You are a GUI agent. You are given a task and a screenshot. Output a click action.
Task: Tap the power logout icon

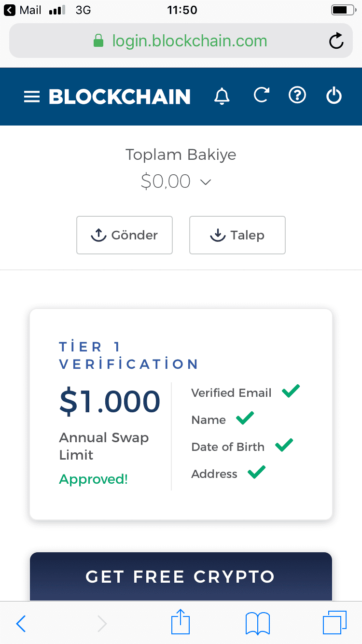pyautogui.click(x=334, y=96)
